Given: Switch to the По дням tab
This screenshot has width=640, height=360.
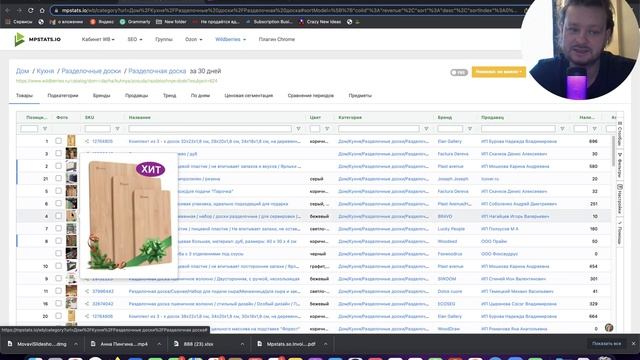Looking at the screenshot, I should (x=200, y=96).
